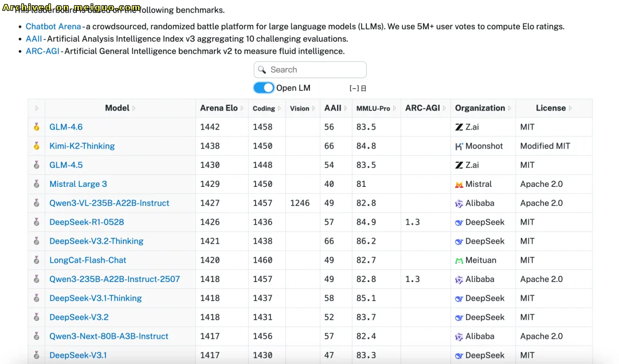Open the ARC-AGI benchmark link

click(x=42, y=52)
